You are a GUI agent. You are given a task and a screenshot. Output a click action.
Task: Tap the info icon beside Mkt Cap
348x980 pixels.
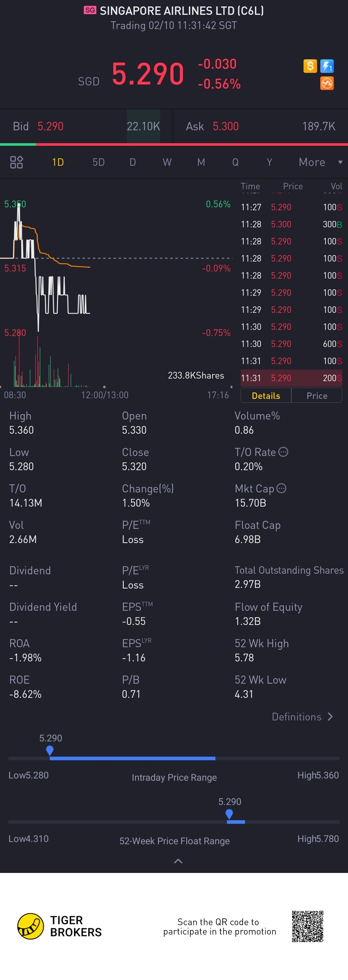[281, 489]
